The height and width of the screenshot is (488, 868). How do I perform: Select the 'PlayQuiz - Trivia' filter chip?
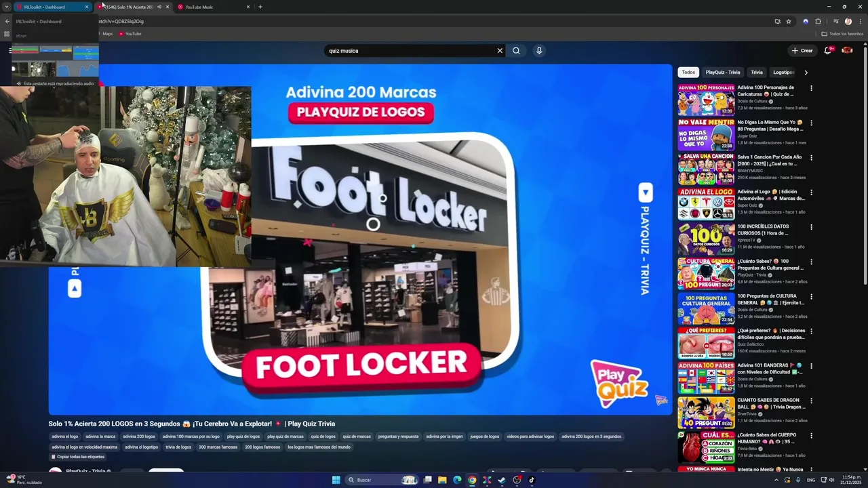tap(723, 73)
